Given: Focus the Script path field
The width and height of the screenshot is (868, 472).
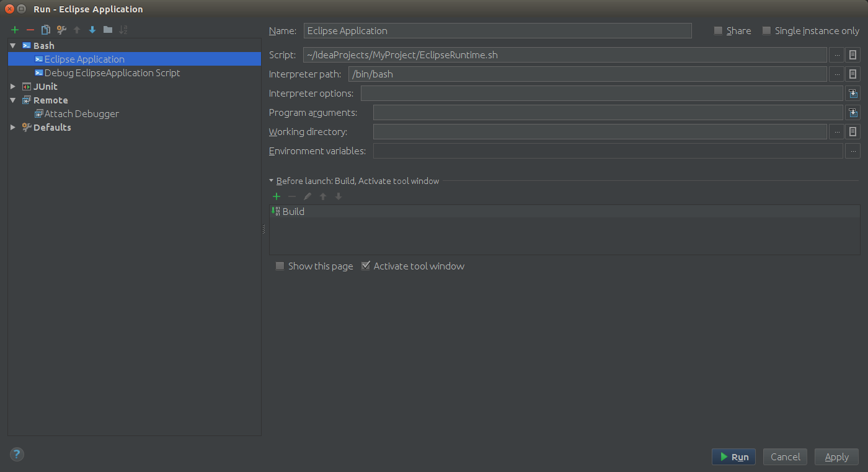Looking at the screenshot, I should click(x=565, y=55).
